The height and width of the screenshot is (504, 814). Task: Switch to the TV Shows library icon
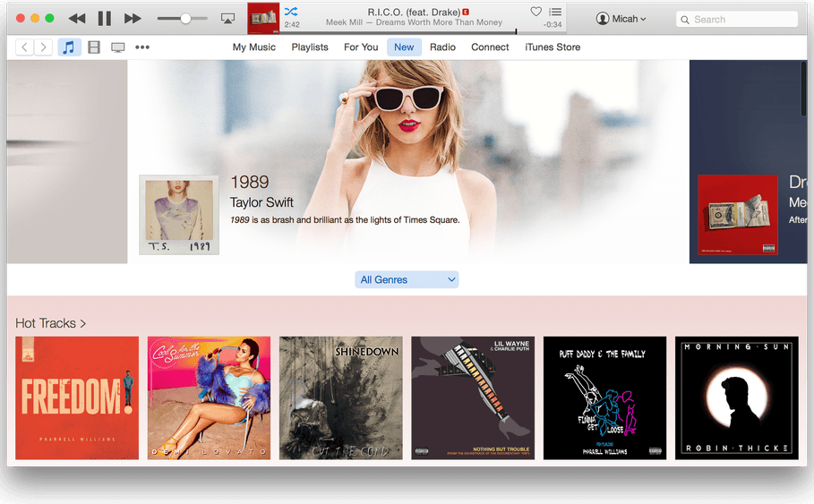pos(118,47)
